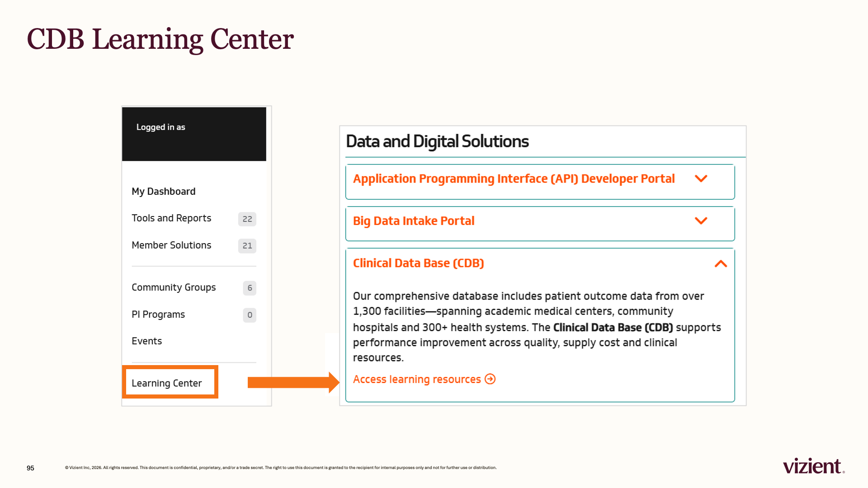Click the 0 badge beside PI Programs
Viewport: 868px width, 488px height.
[x=250, y=315]
